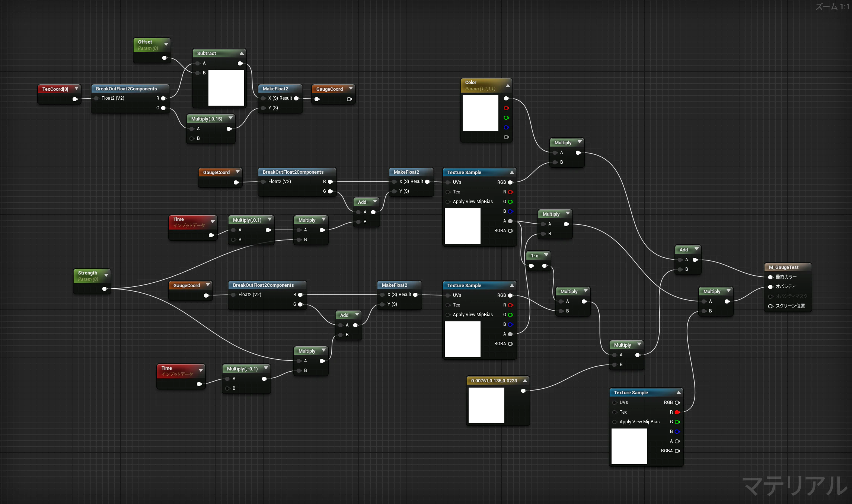The height and width of the screenshot is (504, 852).
Task: Expand the Multiply(,0.15) node arrow
Action: point(230,118)
